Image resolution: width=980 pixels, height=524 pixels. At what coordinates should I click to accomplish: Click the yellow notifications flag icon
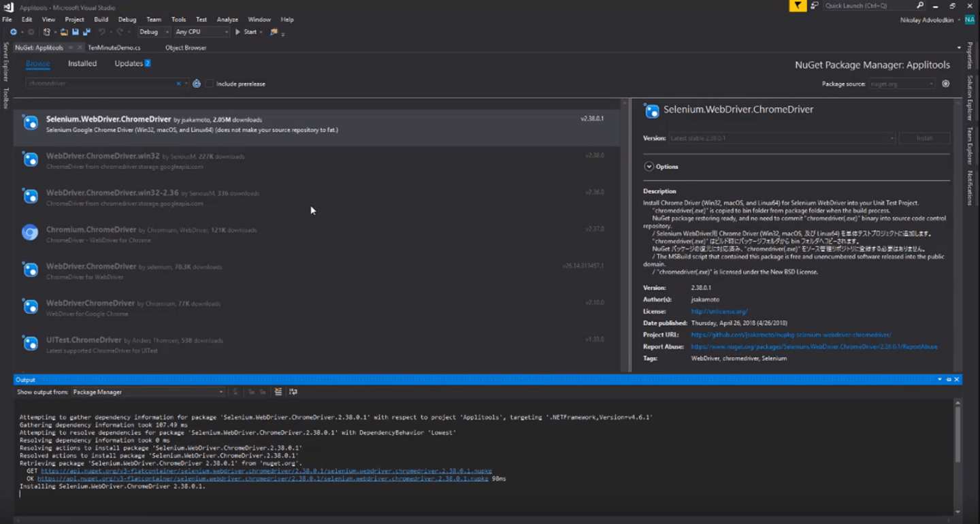[798, 5]
